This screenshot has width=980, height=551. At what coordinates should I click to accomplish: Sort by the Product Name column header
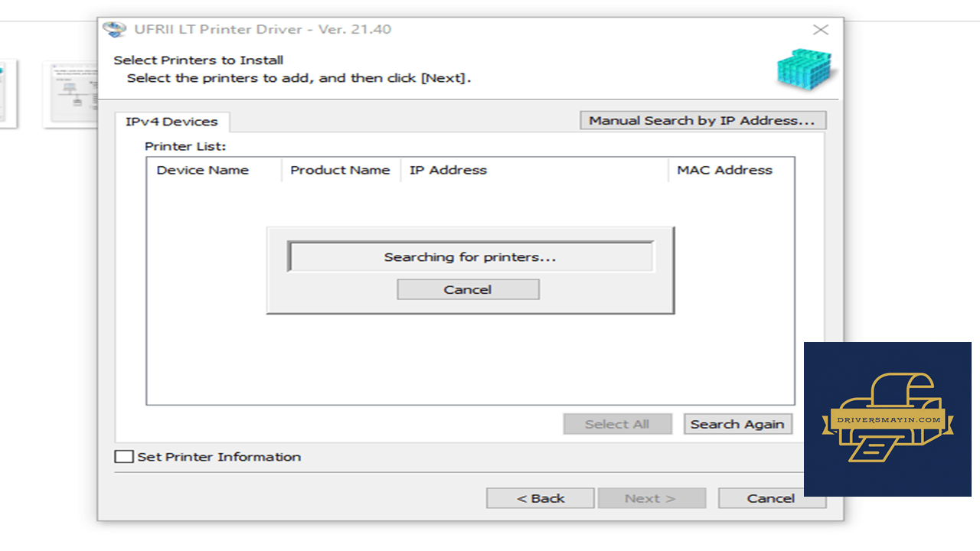pos(341,170)
